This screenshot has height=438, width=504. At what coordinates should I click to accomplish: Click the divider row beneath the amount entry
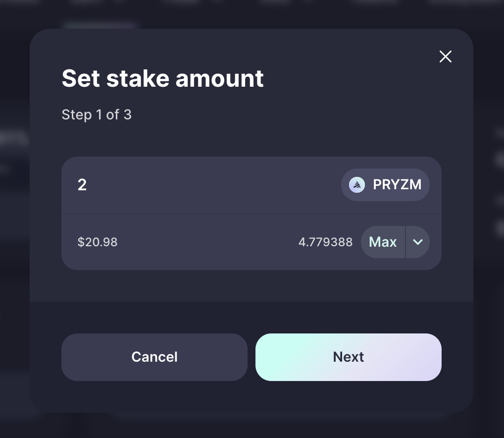coord(252,213)
